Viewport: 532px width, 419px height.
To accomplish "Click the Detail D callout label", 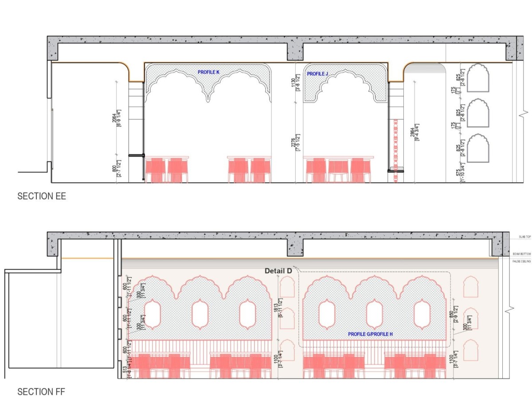I will pyautogui.click(x=278, y=270).
